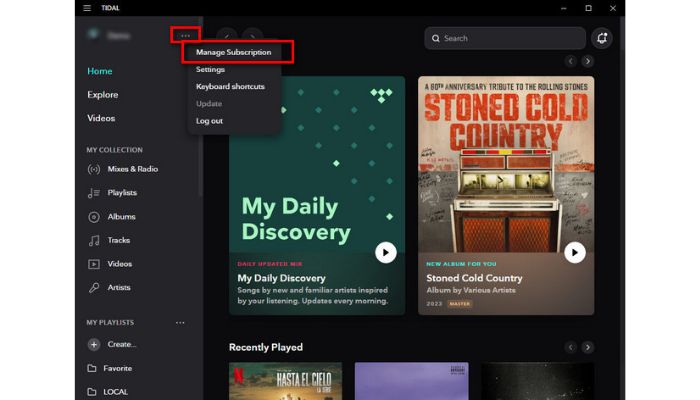The width and height of the screenshot is (700, 400).
Task: Open Settings from the dropdown menu
Action: pos(233,70)
